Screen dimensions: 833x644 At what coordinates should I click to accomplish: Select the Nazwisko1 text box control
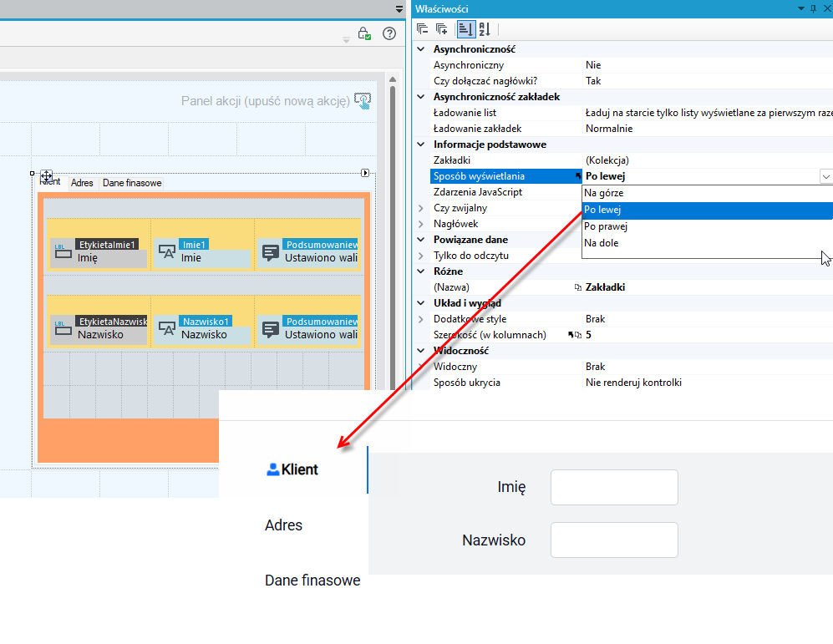click(202, 329)
